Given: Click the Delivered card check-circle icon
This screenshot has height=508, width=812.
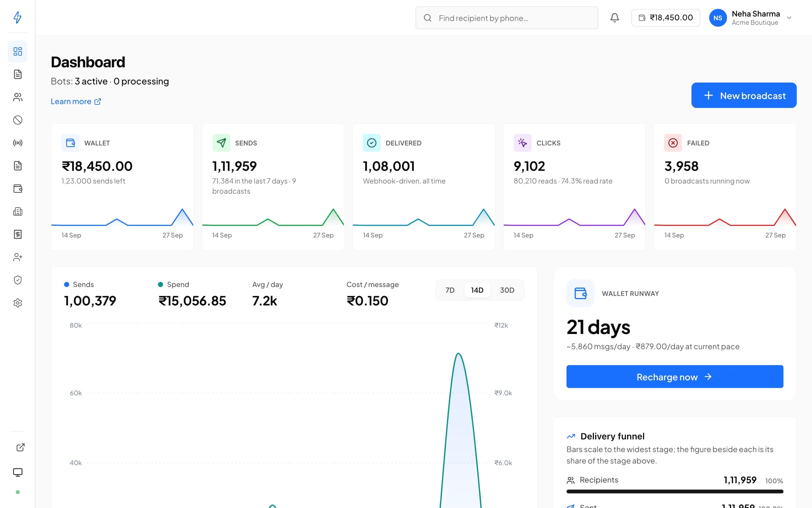Looking at the screenshot, I should (371, 143).
